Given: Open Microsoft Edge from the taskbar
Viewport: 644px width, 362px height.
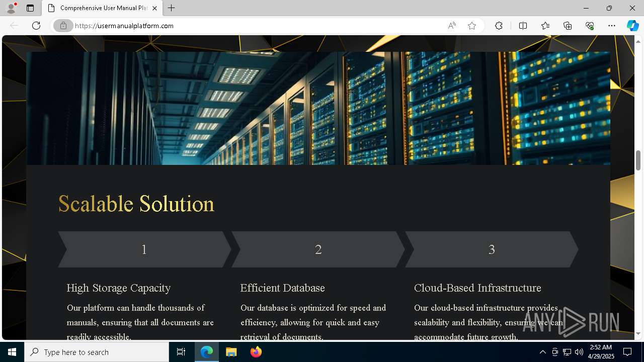Looking at the screenshot, I should coord(207,352).
